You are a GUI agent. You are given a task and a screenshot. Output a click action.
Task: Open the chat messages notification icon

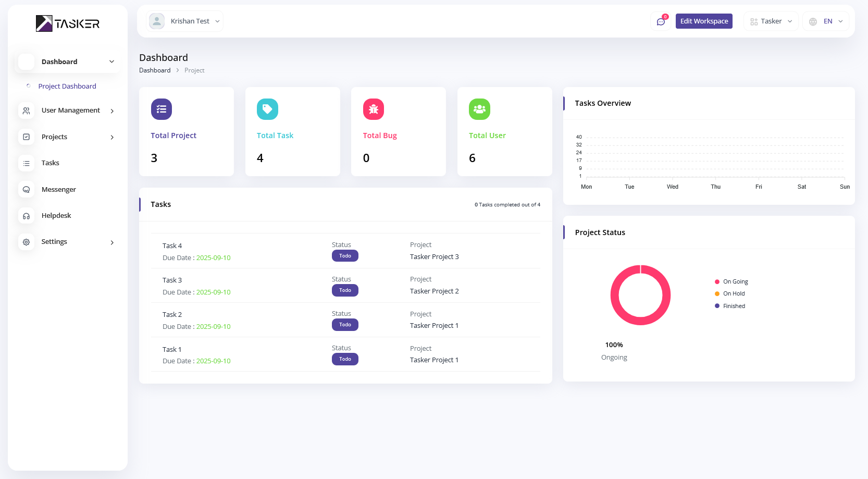tap(661, 21)
